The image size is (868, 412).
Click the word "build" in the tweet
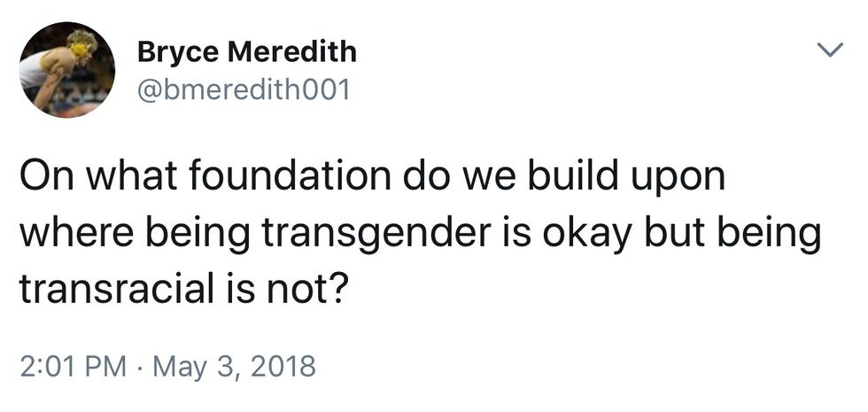coord(569,177)
